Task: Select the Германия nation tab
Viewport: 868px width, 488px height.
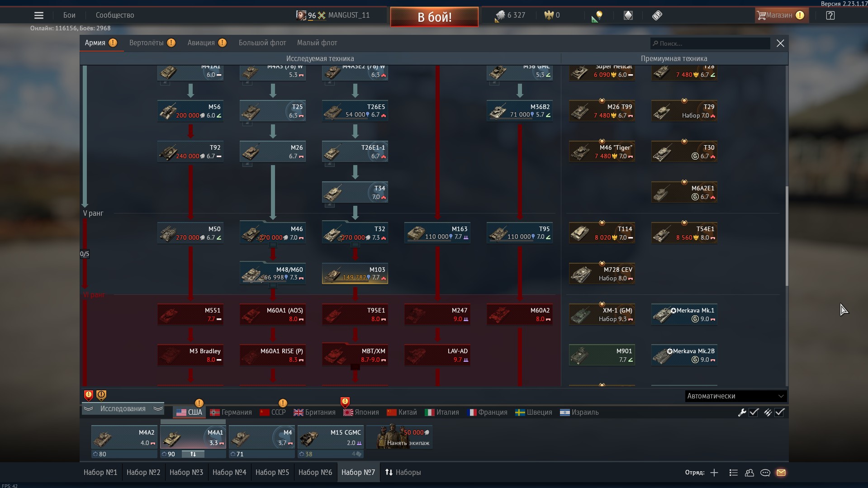Action: pyautogui.click(x=231, y=412)
